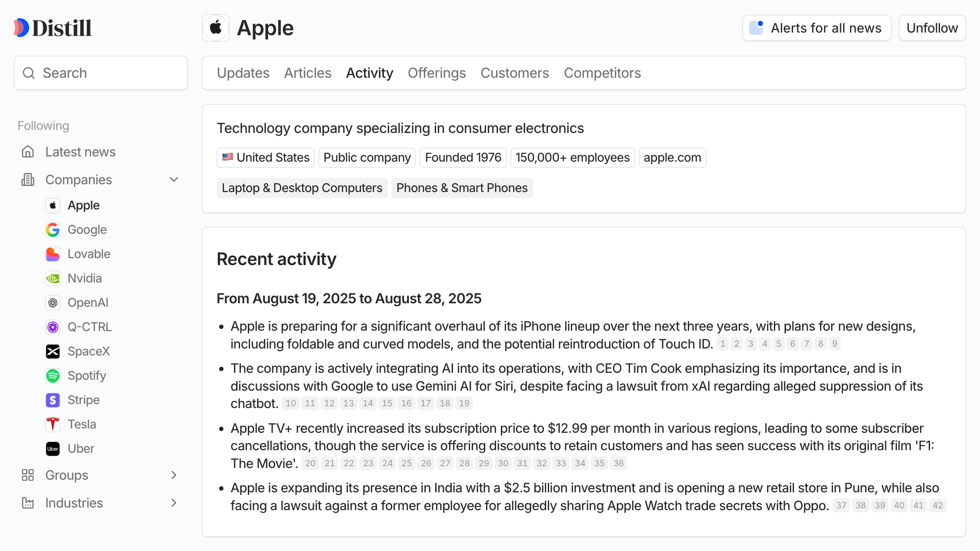This screenshot has width=980, height=551.
Task: Open citation number 42
Action: coord(937,505)
